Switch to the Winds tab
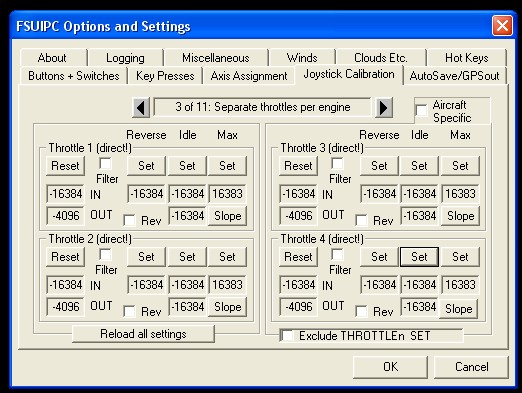This screenshot has width=522, height=393. pos(302,58)
